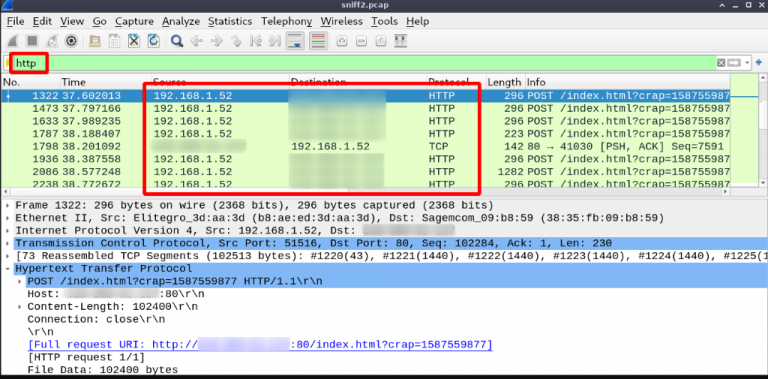Open the Capture menu
Screen dimensions: 768x379
pyautogui.click(x=134, y=22)
